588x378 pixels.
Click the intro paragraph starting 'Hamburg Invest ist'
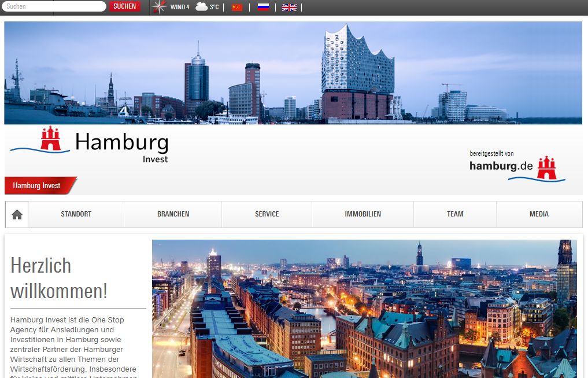coord(74,347)
